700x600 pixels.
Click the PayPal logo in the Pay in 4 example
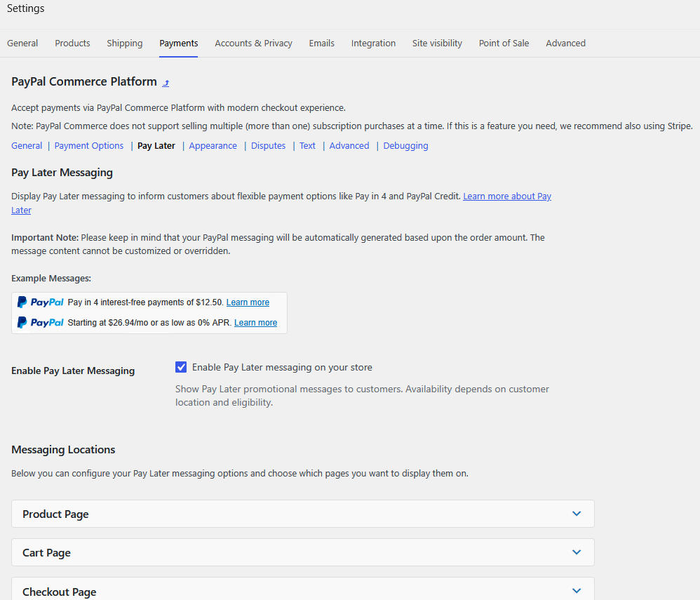(41, 302)
